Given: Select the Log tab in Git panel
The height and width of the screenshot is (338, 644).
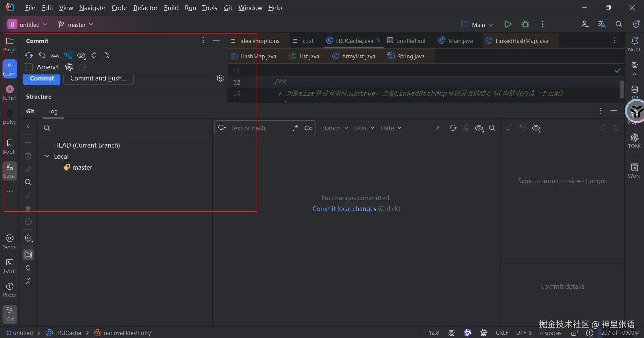Looking at the screenshot, I should click(53, 111).
